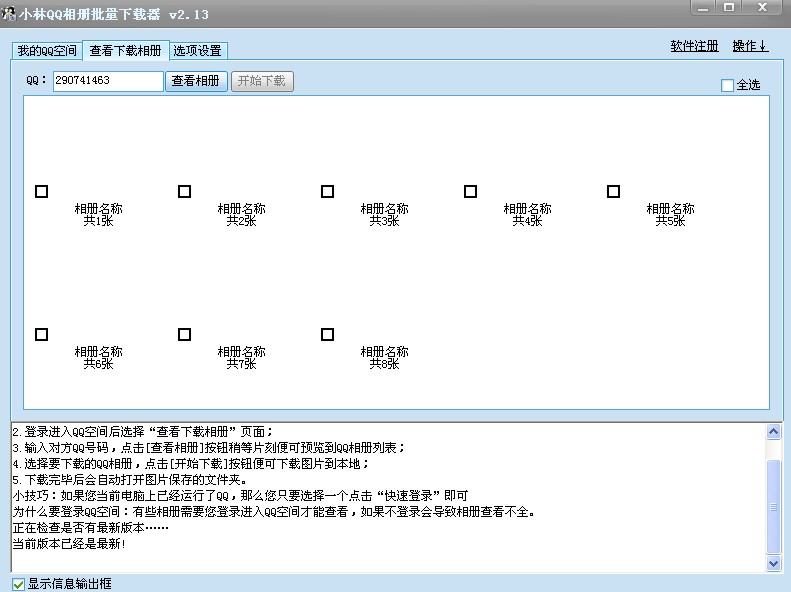Click log line 正在检查是否有最新版本
The height and width of the screenshot is (592, 791).
point(90,528)
